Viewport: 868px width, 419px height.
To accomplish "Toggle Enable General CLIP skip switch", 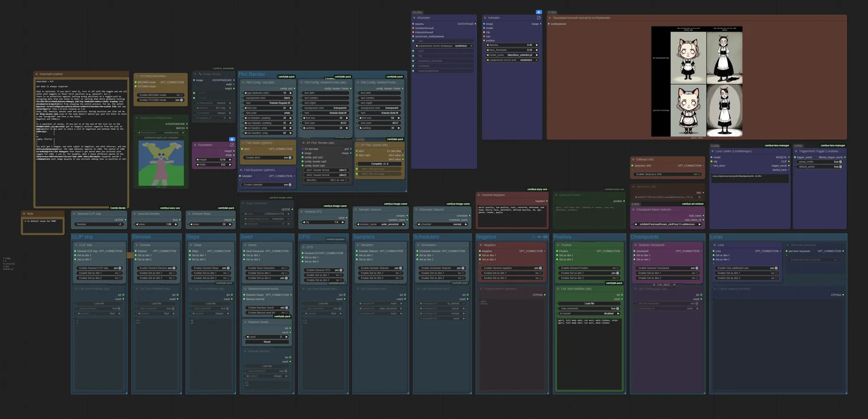I will 120,268.
